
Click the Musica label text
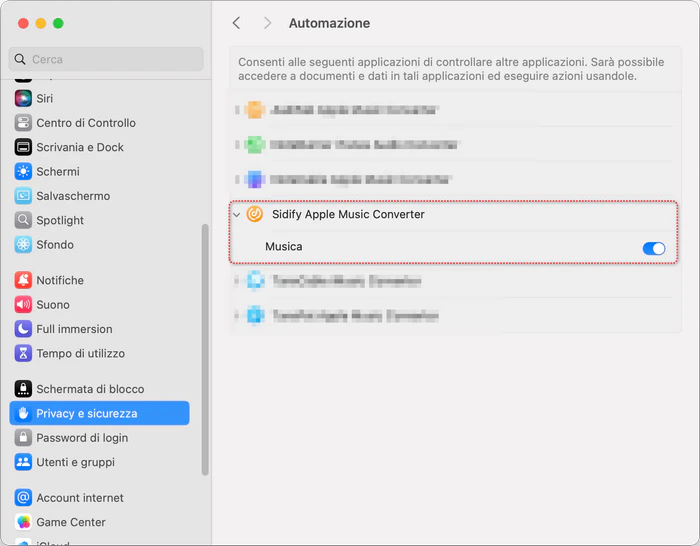[x=283, y=246]
